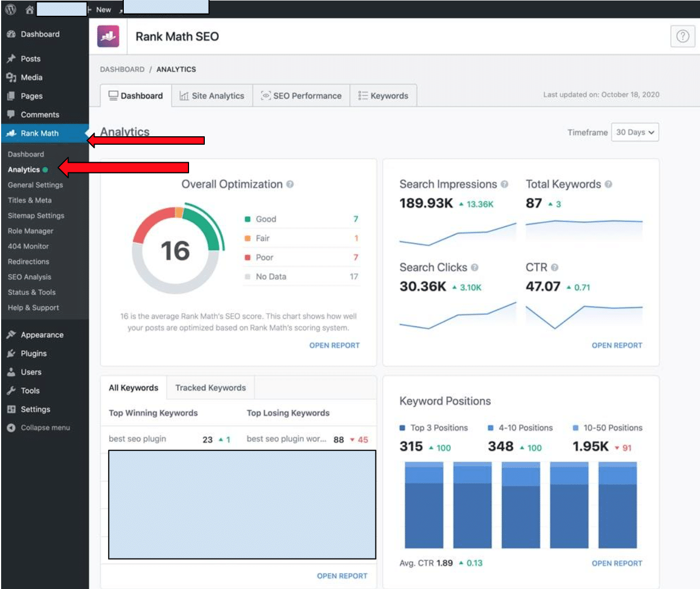Click the chart icon on Site Analytics tab
This screenshot has height=589, width=700.
tap(184, 96)
